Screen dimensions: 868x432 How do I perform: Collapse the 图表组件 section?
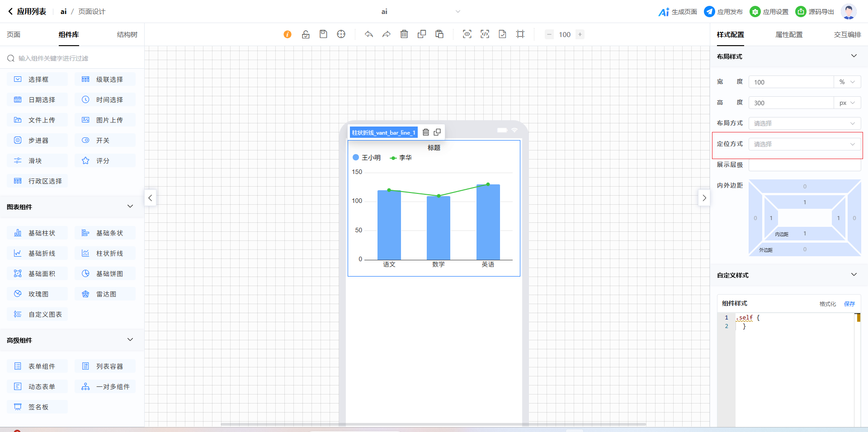130,207
